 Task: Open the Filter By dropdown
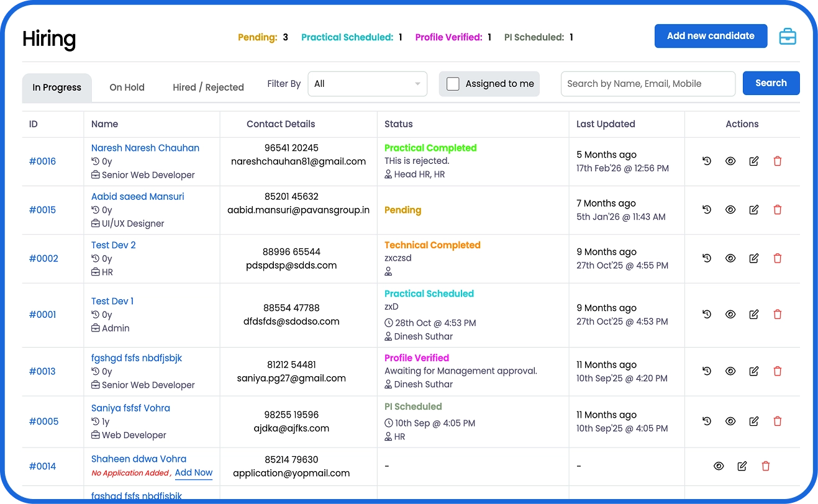point(368,84)
